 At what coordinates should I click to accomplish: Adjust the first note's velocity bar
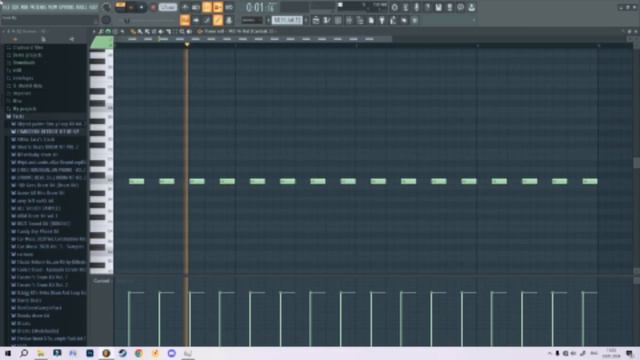[129, 318]
